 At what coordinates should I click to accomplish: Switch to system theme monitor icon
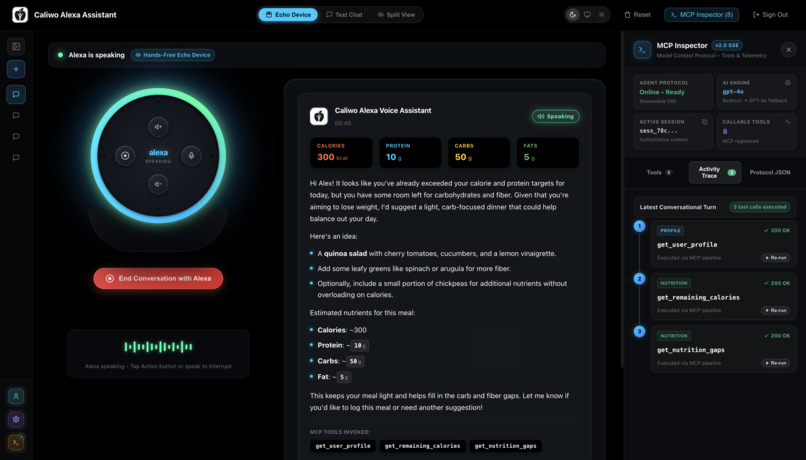(x=587, y=14)
